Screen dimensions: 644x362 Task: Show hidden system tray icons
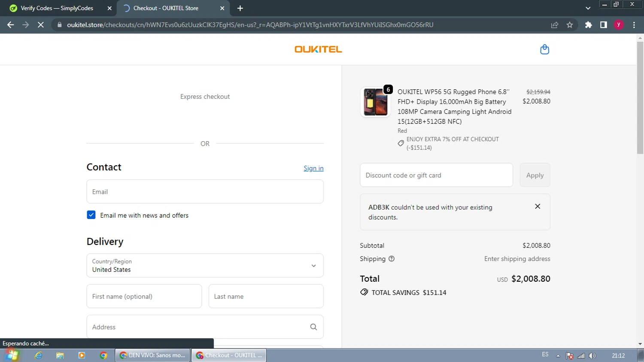click(x=558, y=356)
